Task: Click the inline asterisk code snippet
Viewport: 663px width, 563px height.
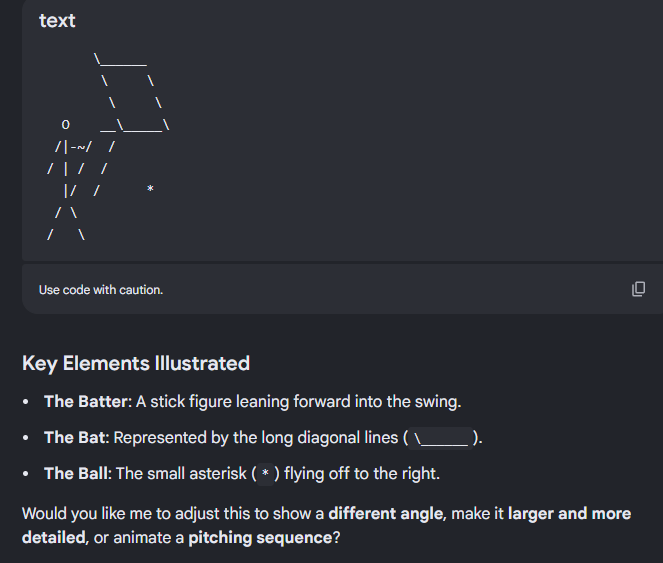Action: [265, 474]
